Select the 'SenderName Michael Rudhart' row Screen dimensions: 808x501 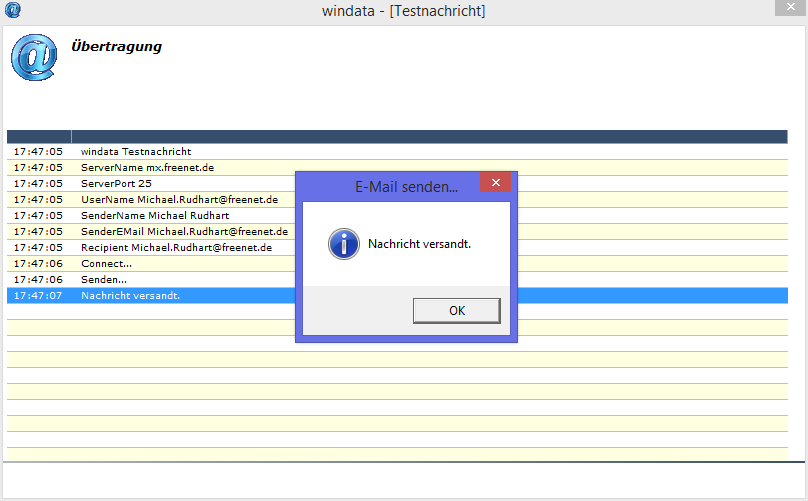click(397, 215)
